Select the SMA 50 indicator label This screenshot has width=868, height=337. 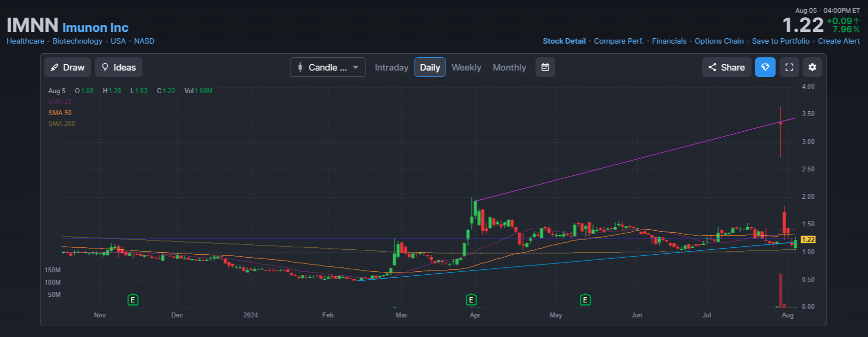60,113
